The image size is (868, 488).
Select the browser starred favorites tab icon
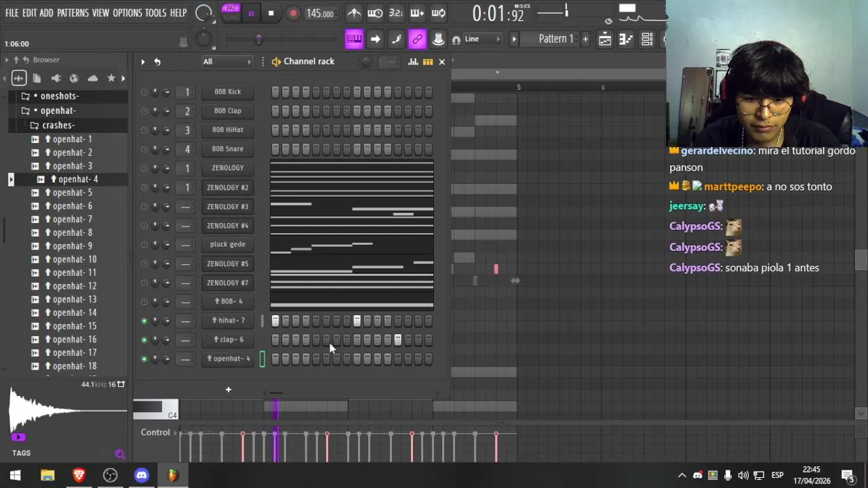click(x=111, y=79)
